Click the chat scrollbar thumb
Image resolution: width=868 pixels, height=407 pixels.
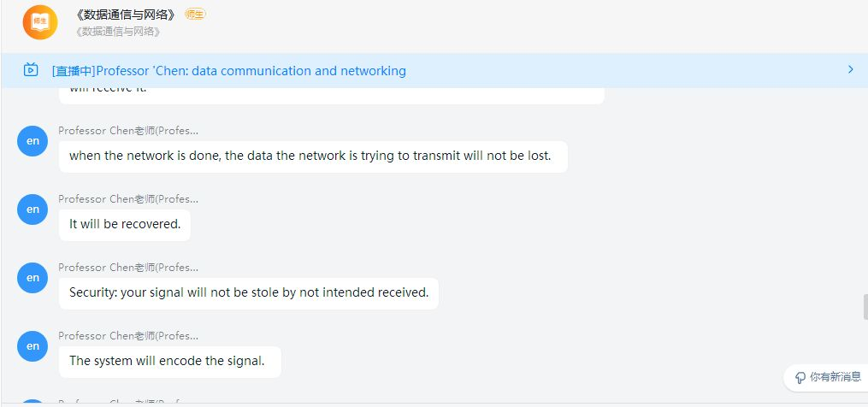click(x=865, y=306)
